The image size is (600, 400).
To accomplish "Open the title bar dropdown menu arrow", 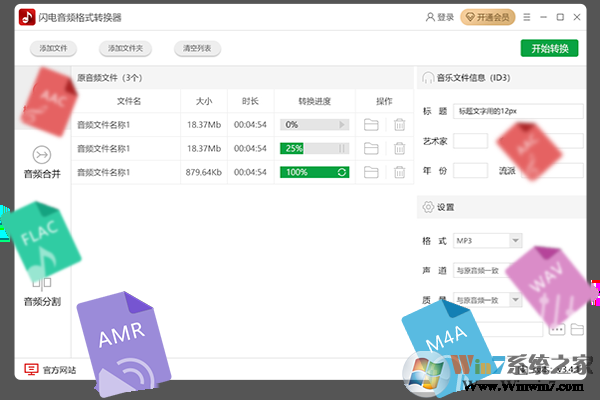I will [x=528, y=17].
